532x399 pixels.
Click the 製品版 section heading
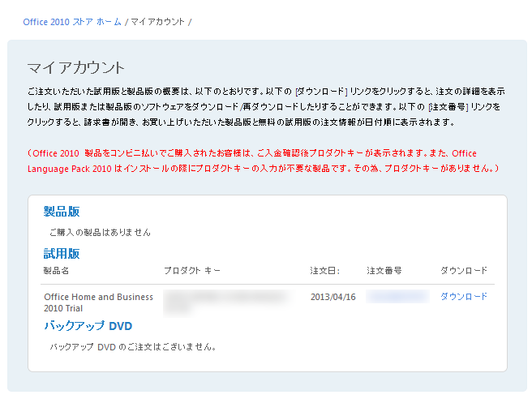click(62, 212)
